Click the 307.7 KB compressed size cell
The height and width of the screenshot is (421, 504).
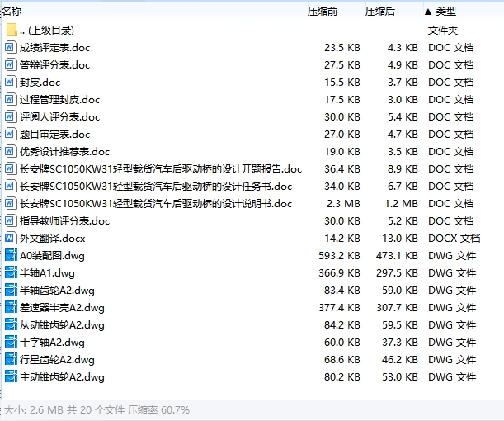(398, 308)
